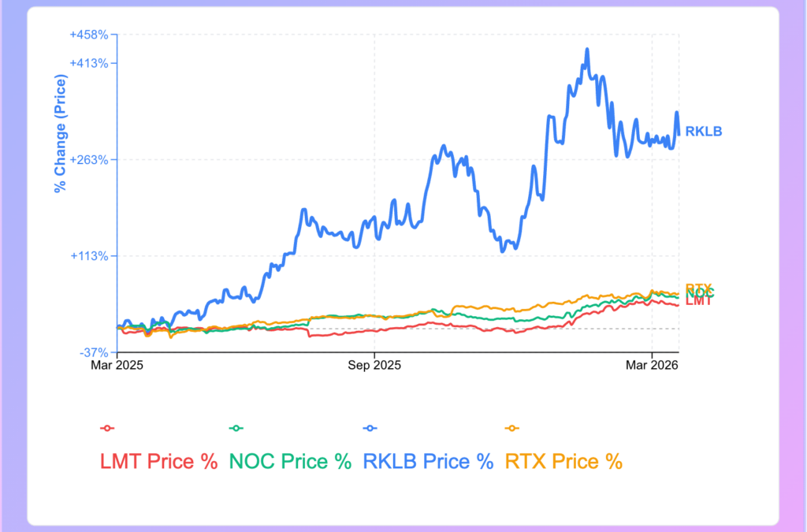Show or hide RTX Price % series
This screenshot has width=807, height=532.
tap(563, 462)
